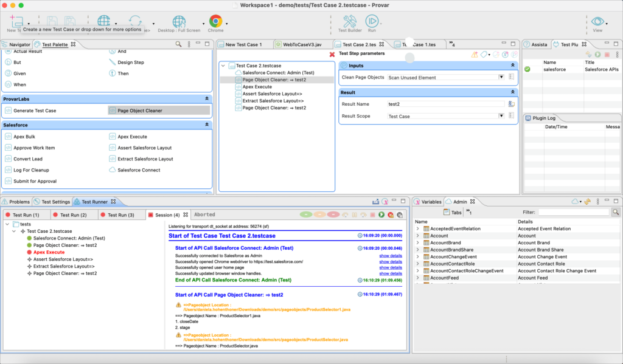Open the Clean Page Objects dropdown
Image resolution: width=623 pixels, height=364 pixels.
tap(501, 77)
